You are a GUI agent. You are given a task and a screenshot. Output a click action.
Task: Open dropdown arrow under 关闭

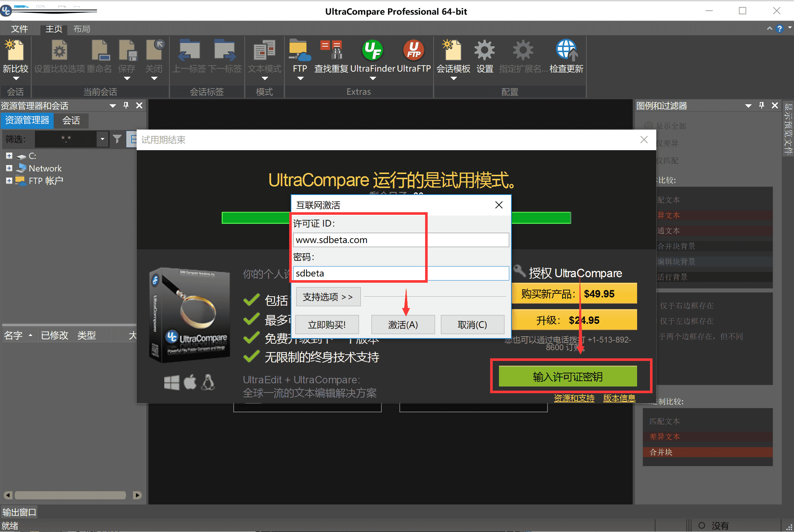(154, 78)
